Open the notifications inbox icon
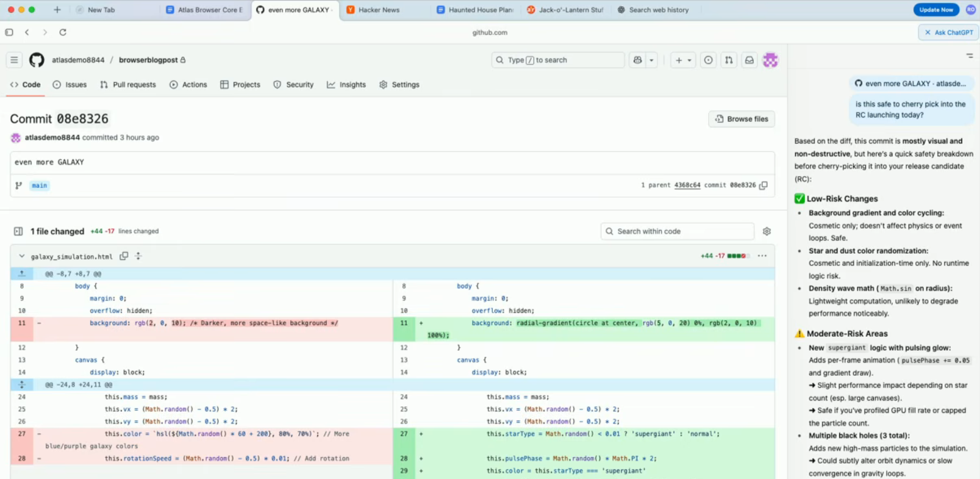The width and height of the screenshot is (980, 479). coord(749,60)
